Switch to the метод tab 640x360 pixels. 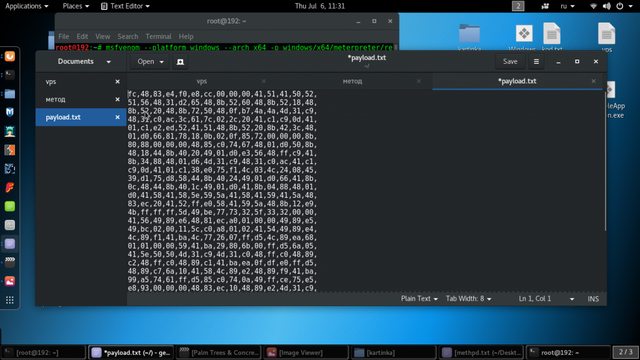352,81
